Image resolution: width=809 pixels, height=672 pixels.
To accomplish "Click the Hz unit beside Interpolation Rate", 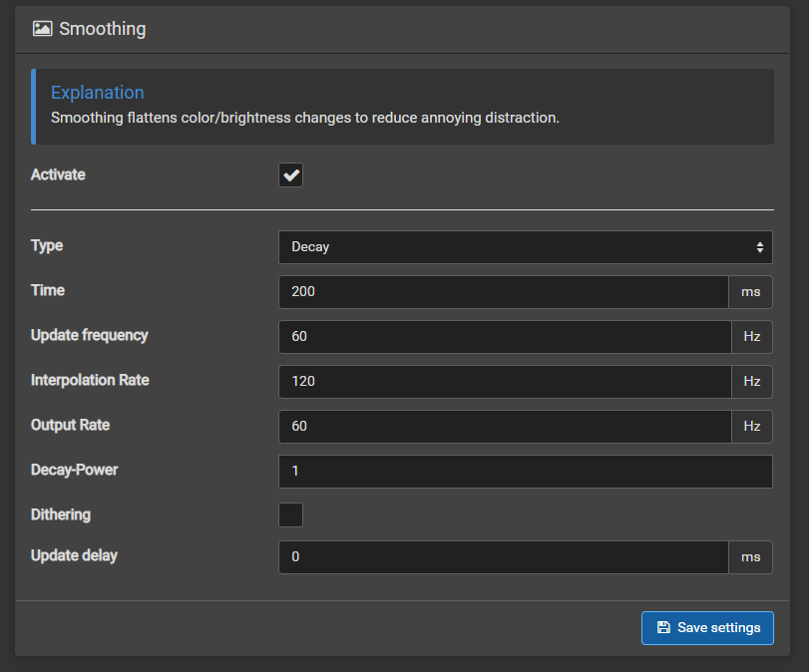I will point(751,382).
